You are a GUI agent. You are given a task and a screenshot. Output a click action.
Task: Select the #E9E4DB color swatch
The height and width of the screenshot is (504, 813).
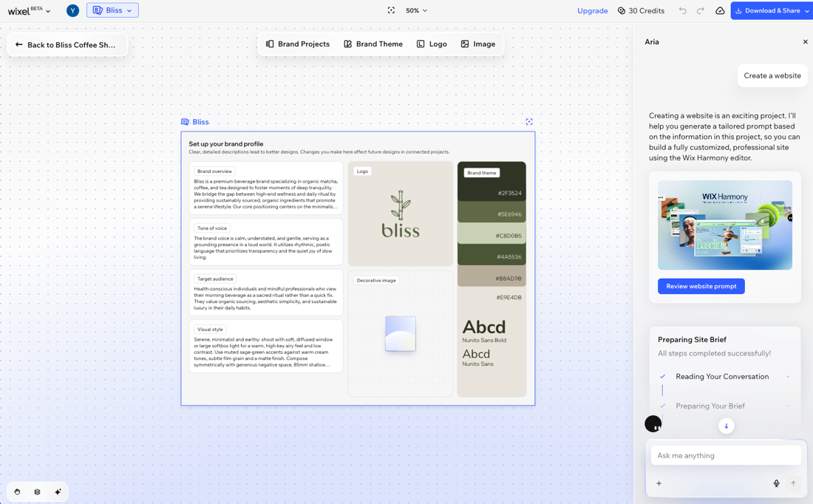click(x=491, y=298)
